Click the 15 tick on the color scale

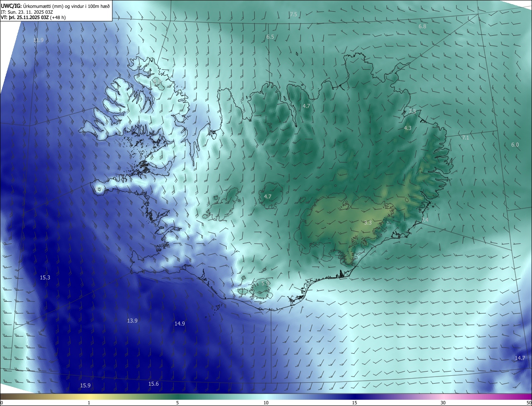[x=355, y=403]
